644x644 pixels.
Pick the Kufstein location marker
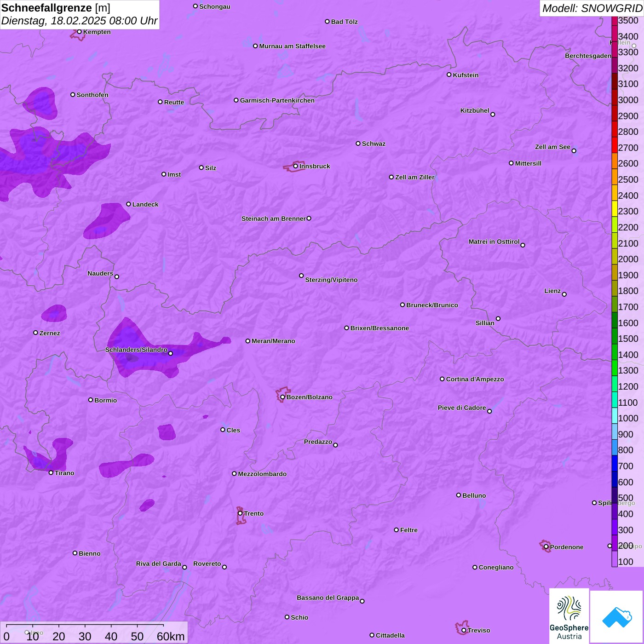[449, 75]
